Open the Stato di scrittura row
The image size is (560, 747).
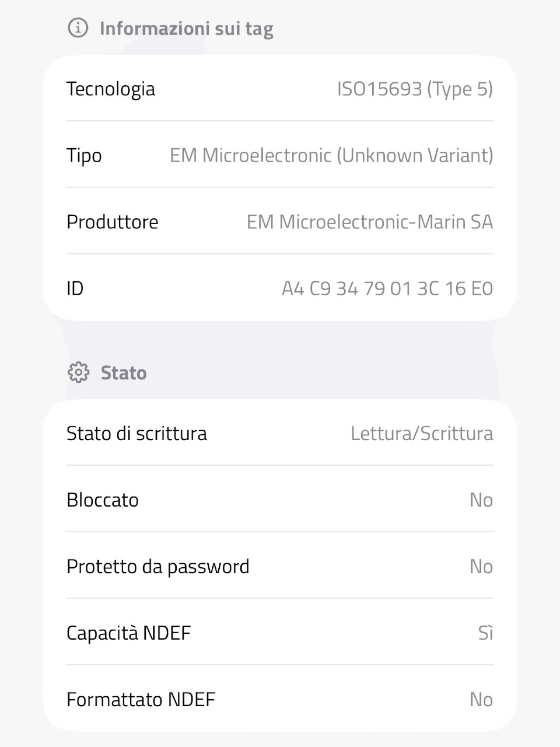(x=280, y=433)
